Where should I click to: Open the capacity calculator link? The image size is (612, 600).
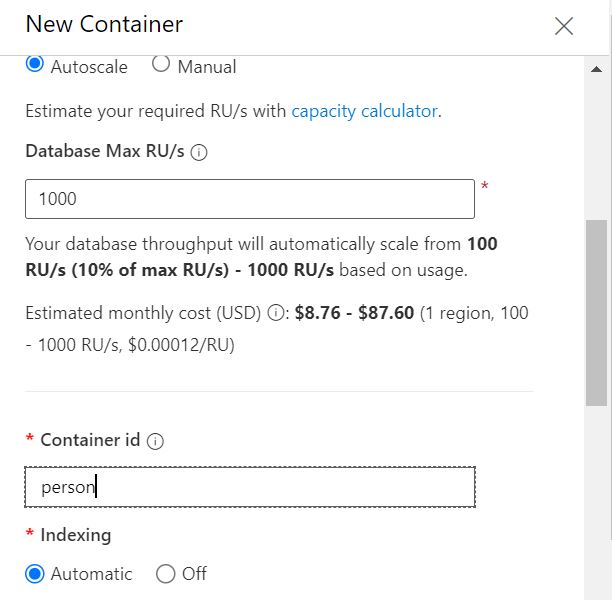(x=364, y=111)
